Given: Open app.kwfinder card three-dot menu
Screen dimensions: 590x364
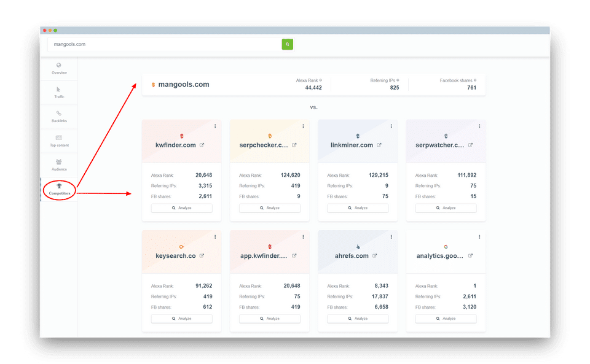Looking at the screenshot, I should click(x=303, y=237).
